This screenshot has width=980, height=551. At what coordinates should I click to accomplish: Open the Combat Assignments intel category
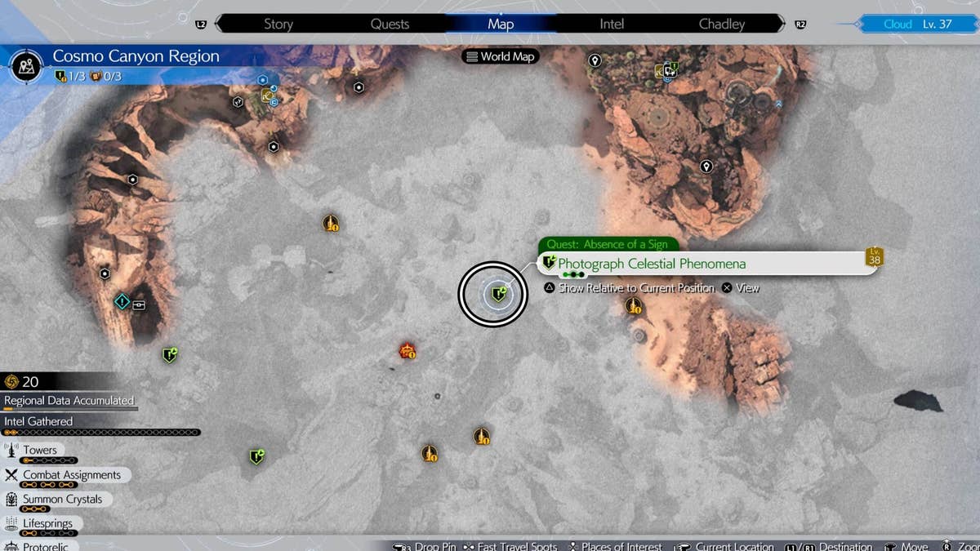coord(71,475)
